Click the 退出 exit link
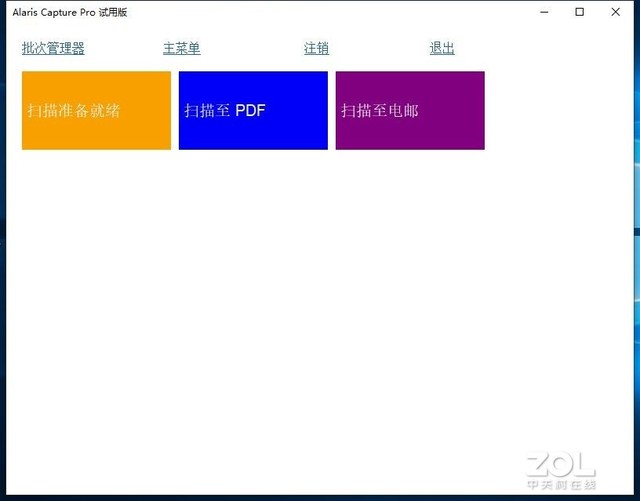This screenshot has width=640, height=501. pos(442,48)
